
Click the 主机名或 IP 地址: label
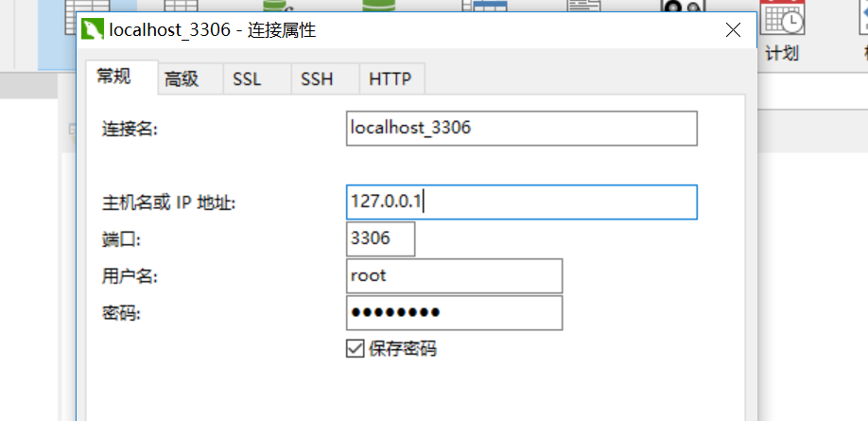(x=169, y=203)
